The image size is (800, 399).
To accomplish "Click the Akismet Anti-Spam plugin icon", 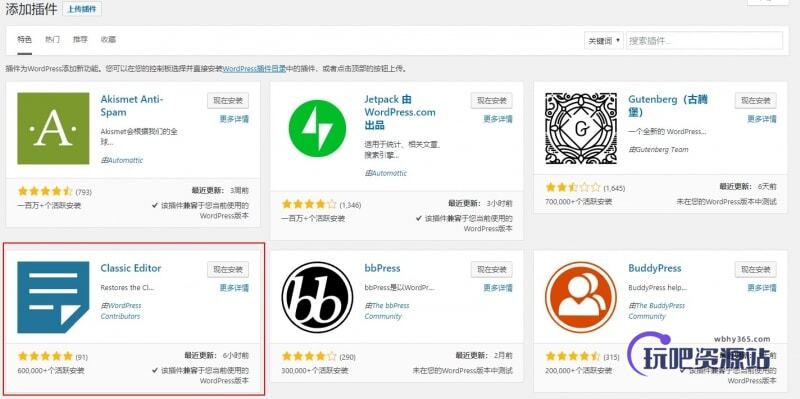I will coord(53,129).
